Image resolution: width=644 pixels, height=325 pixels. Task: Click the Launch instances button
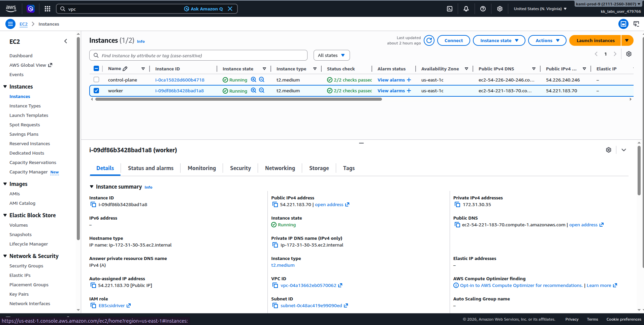point(595,40)
